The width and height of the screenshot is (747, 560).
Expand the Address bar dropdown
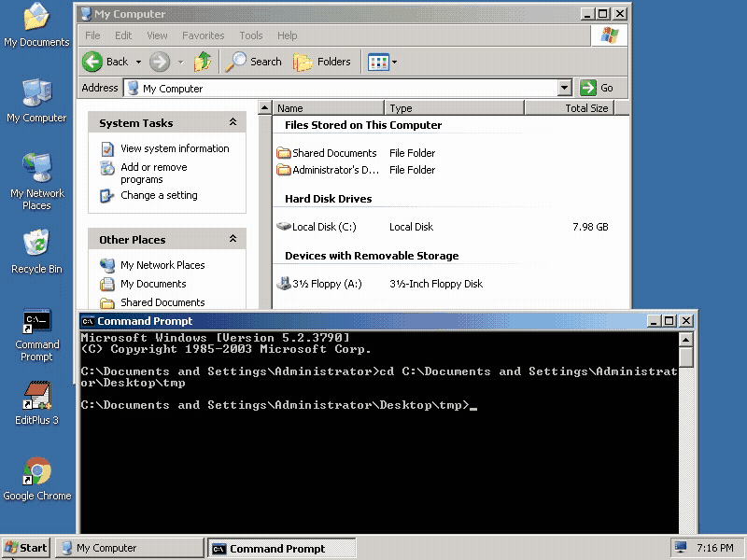(x=564, y=88)
